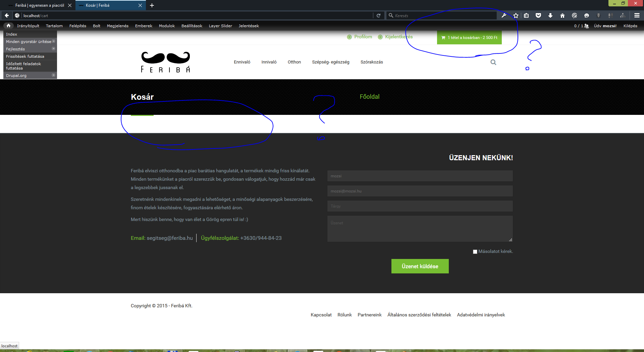
Task: Expand the Drupal.org submenu
Action: click(53, 75)
